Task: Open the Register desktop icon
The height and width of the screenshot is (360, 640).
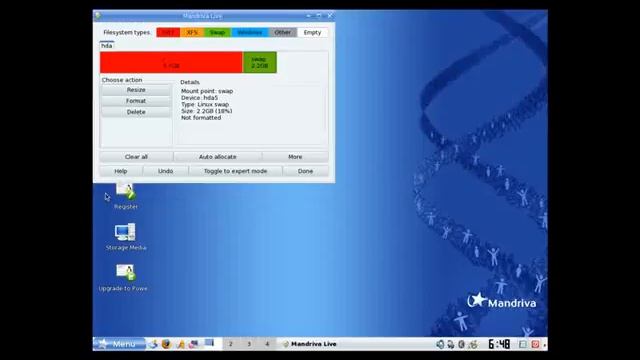Action: pyautogui.click(x=126, y=196)
